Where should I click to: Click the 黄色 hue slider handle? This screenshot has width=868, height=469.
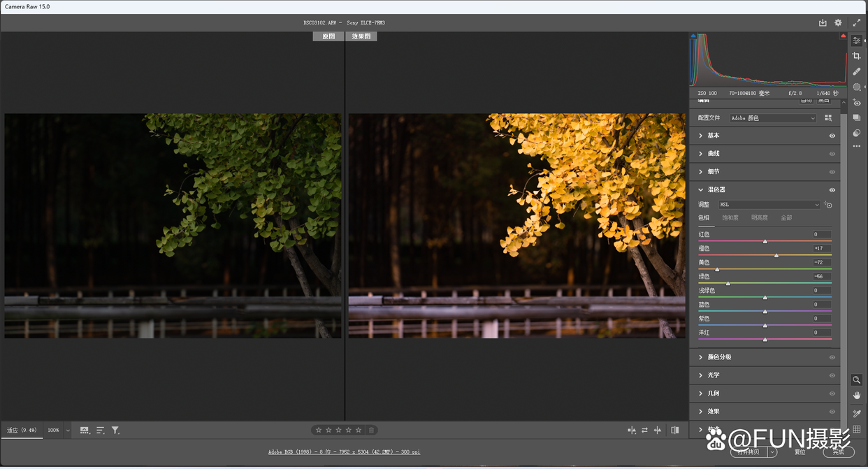[717, 269]
